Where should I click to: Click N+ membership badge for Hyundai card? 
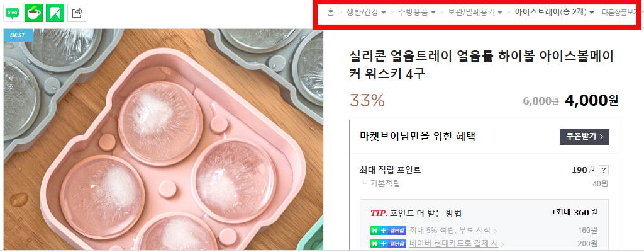(x=388, y=244)
